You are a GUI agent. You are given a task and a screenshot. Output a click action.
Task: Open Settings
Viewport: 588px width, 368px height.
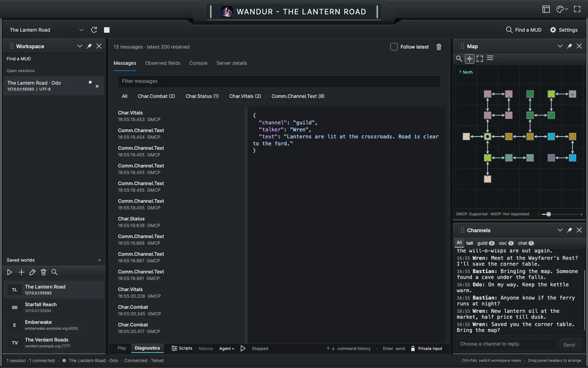pos(564,30)
